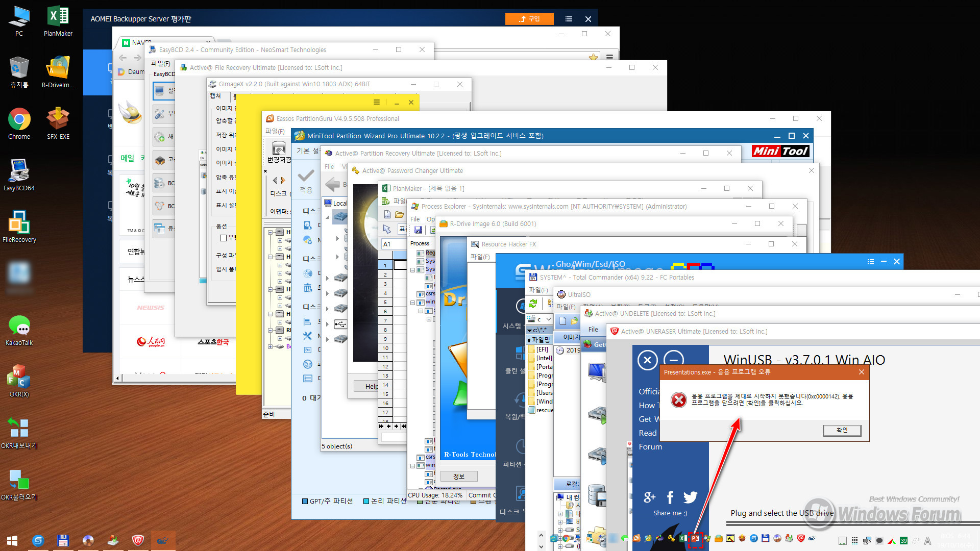980x551 pixels.
Task: Open the PlanMaker desktop shortcut
Action: point(58,21)
